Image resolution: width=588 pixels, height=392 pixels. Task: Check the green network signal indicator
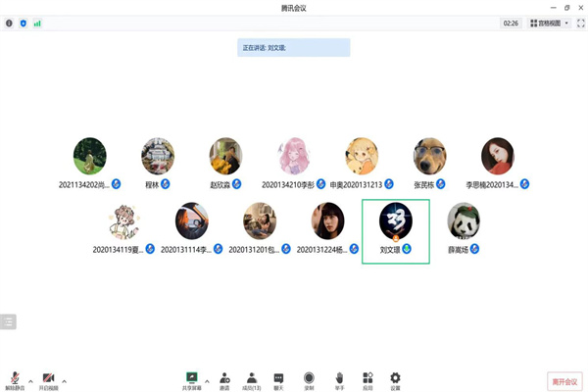[37, 24]
